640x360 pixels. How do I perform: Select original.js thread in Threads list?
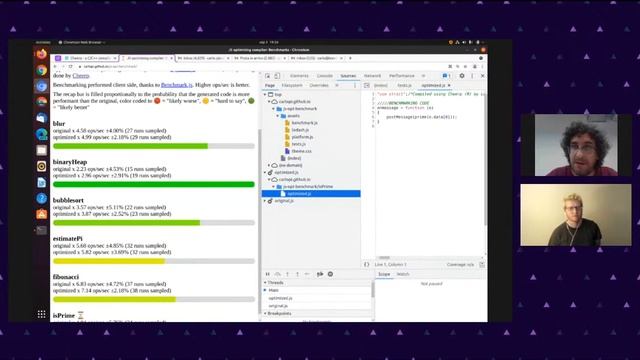point(278,306)
